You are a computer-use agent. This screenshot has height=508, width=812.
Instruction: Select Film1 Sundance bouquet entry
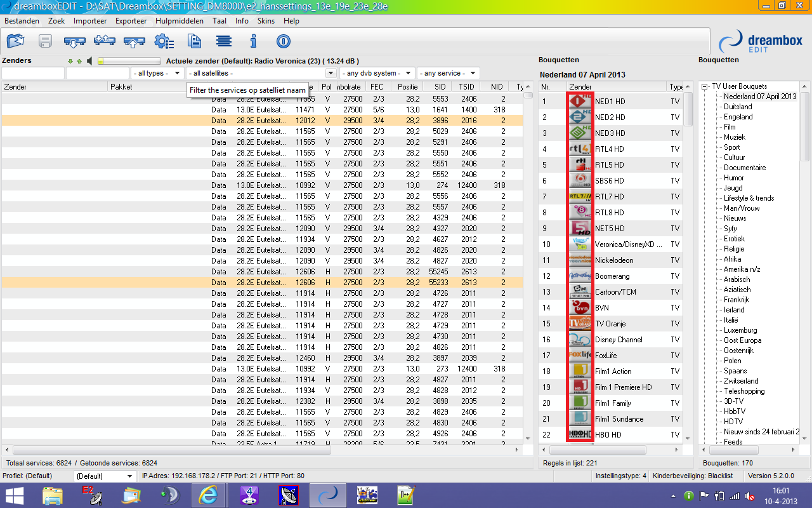pyautogui.click(x=610, y=418)
